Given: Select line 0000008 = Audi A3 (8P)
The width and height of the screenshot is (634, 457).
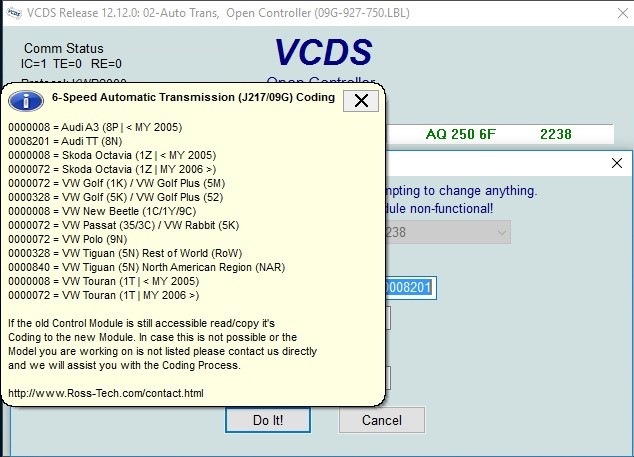Looking at the screenshot, I should click(95, 127).
